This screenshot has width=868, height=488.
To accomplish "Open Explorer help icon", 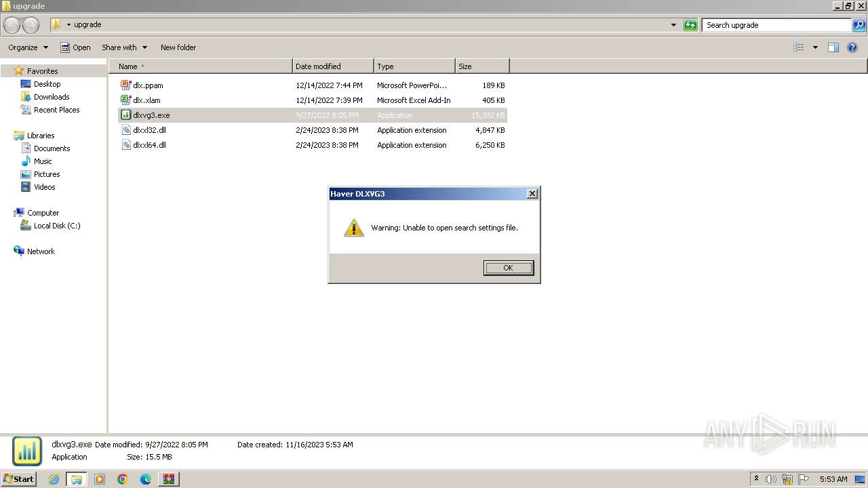I will [852, 47].
